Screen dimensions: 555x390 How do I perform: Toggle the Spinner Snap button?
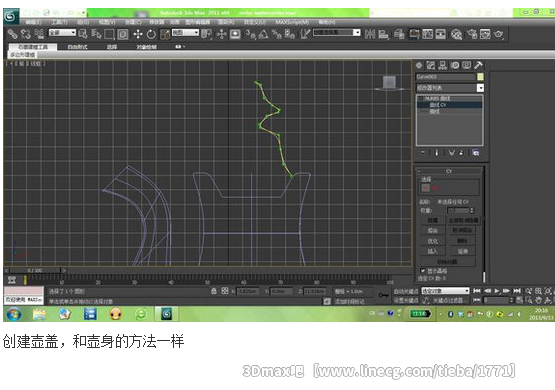pos(290,34)
